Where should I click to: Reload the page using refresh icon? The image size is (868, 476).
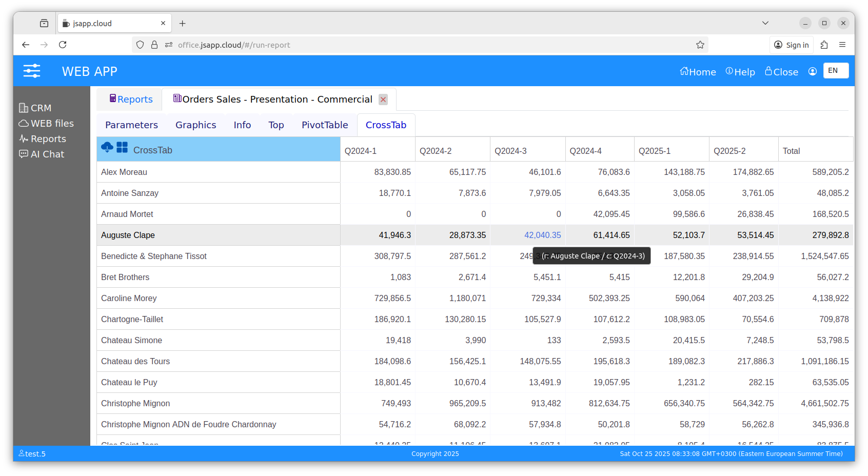(x=63, y=45)
